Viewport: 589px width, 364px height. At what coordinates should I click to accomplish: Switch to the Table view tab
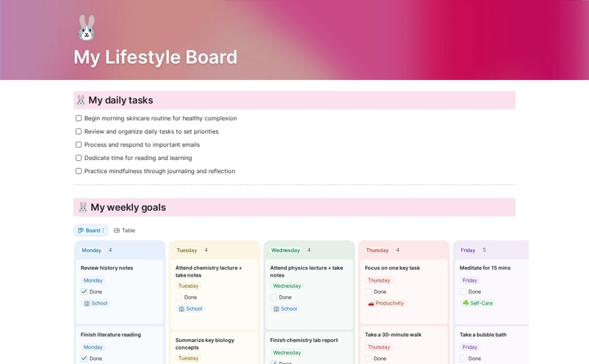(x=124, y=230)
